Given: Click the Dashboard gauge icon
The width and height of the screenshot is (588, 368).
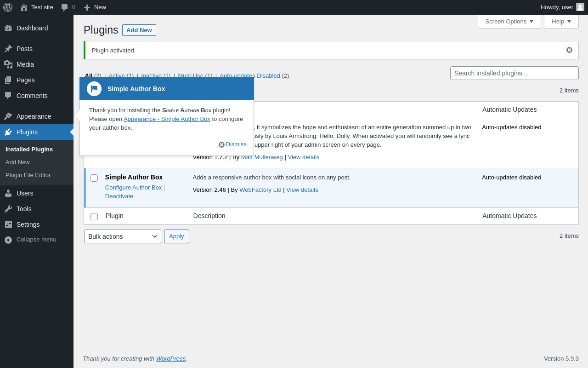Looking at the screenshot, I should click(x=8, y=28).
